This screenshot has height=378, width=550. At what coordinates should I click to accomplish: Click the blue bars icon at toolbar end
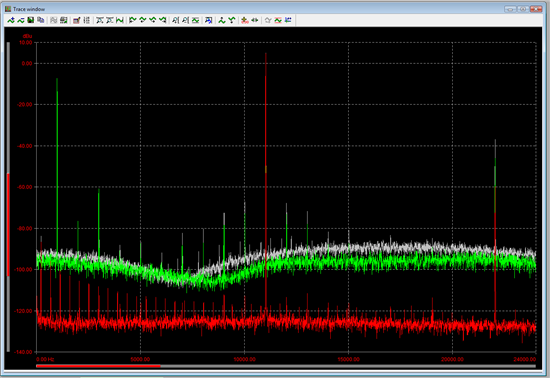click(x=288, y=20)
